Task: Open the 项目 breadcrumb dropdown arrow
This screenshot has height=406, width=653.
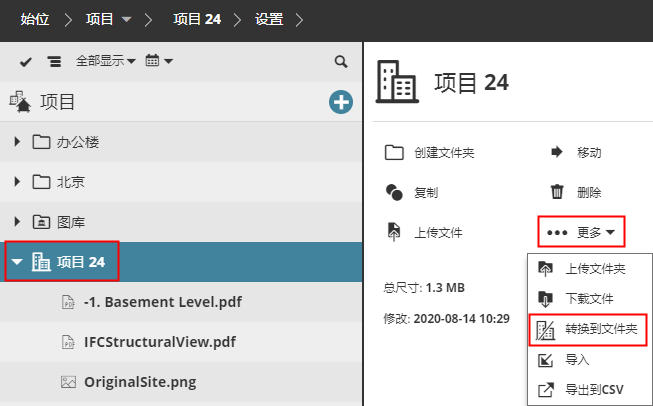Action: [x=126, y=19]
